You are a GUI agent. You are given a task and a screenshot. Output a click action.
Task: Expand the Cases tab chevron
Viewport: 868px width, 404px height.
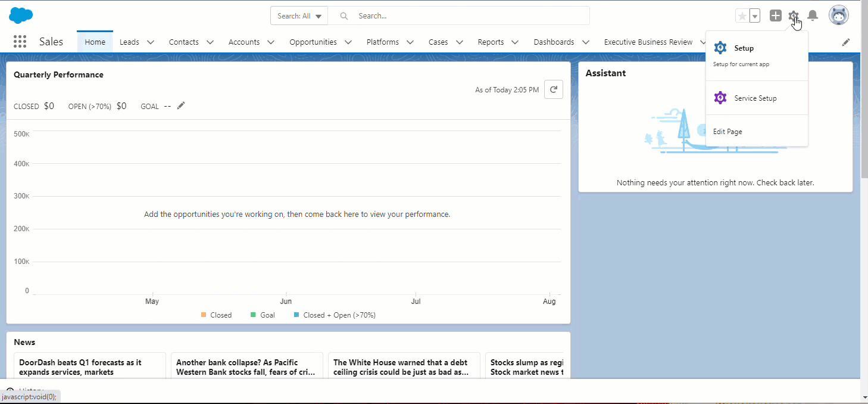pos(460,42)
